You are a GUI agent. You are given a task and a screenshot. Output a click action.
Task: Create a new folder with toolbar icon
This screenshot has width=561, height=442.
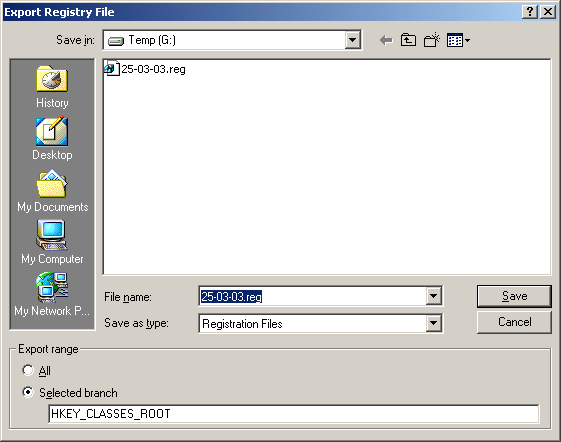pyautogui.click(x=431, y=40)
